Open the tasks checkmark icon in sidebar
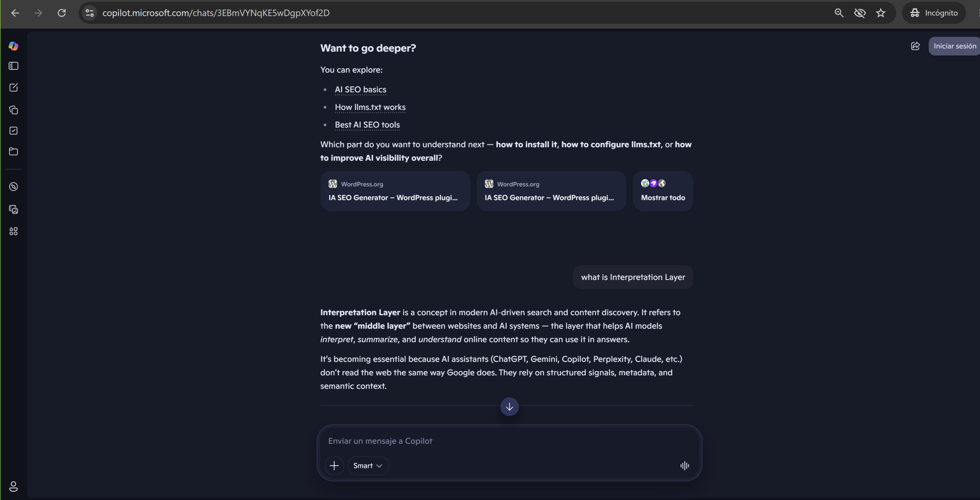The image size is (980, 500). click(13, 131)
